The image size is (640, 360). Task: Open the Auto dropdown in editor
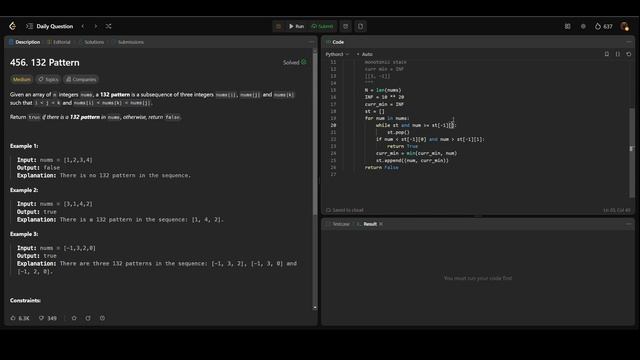tap(364, 54)
